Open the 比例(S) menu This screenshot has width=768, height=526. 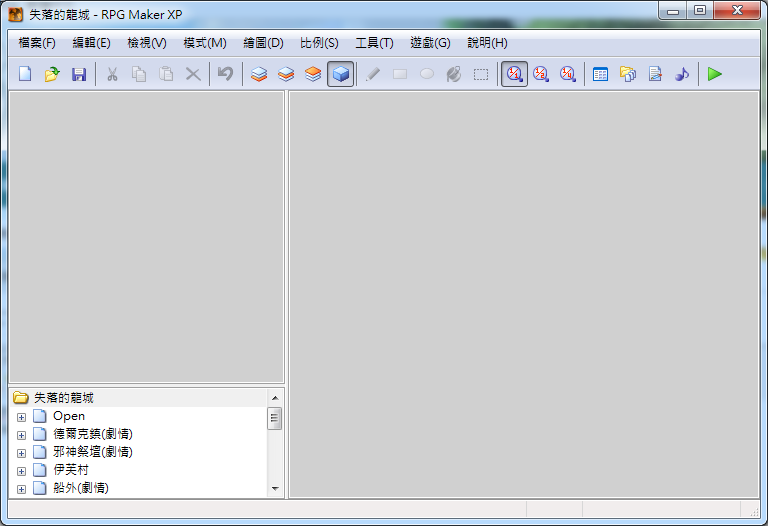pyautogui.click(x=319, y=43)
